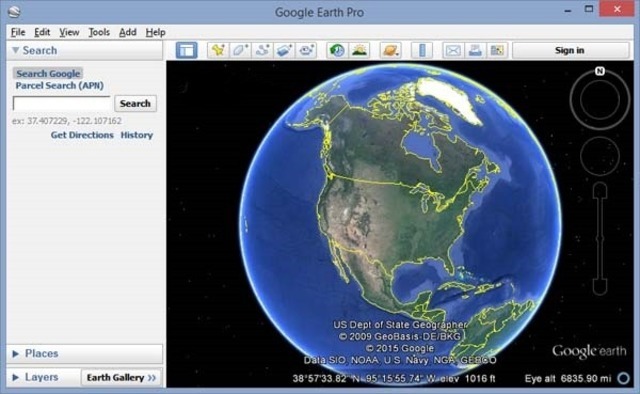Open the planet switcher (Saturn icon)

[390, 50]
